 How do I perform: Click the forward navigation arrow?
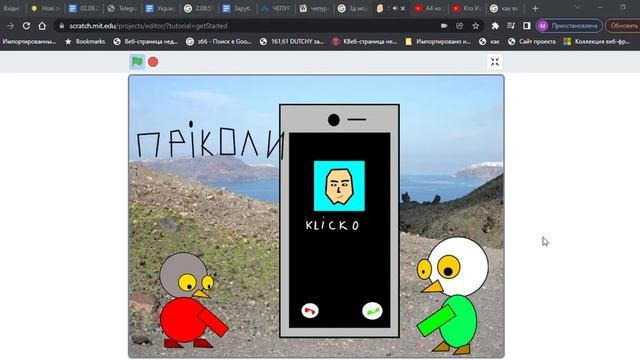pyautogui.click(x=11, y=26)
